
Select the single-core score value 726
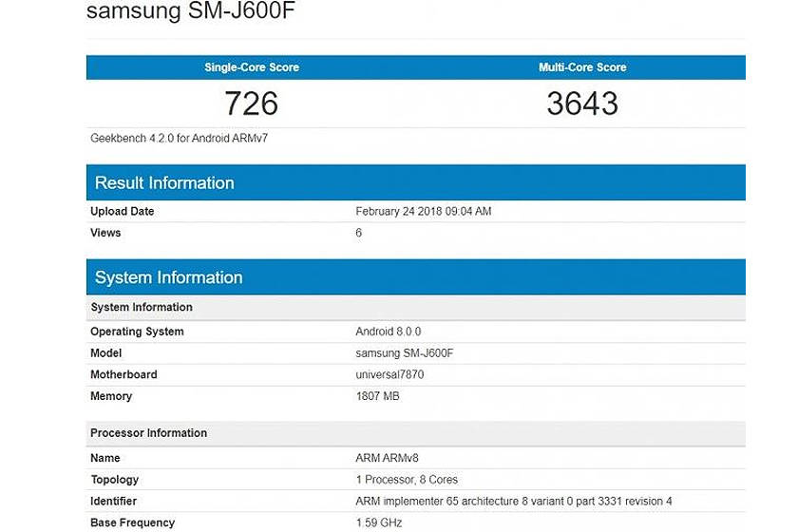pyautogui.click(x=252, y=104)
